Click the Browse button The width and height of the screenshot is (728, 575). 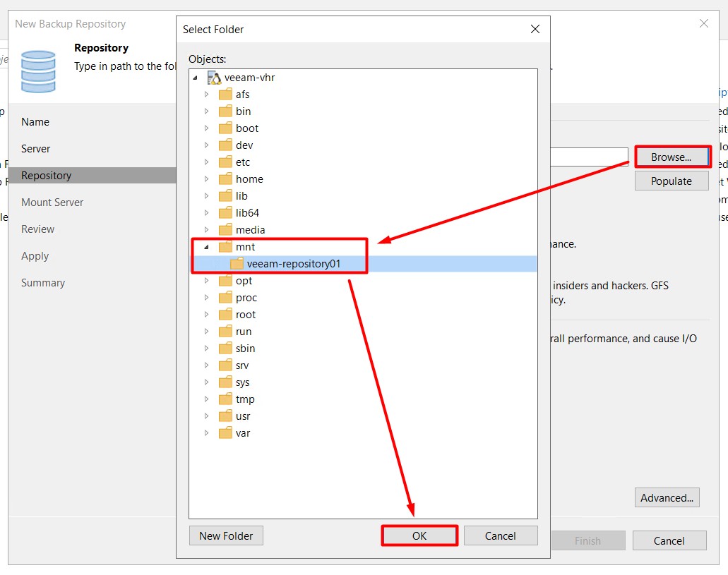point(672,157)
